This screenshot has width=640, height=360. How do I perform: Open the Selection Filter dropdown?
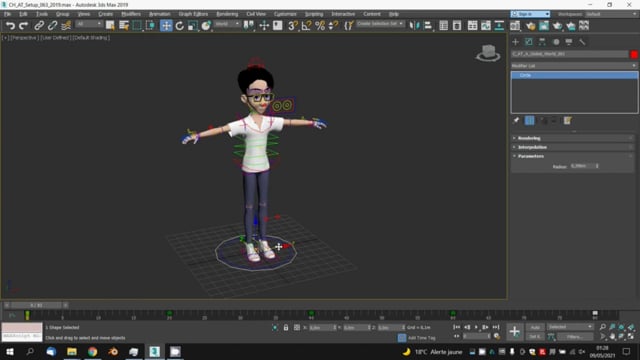click(89, 24)
